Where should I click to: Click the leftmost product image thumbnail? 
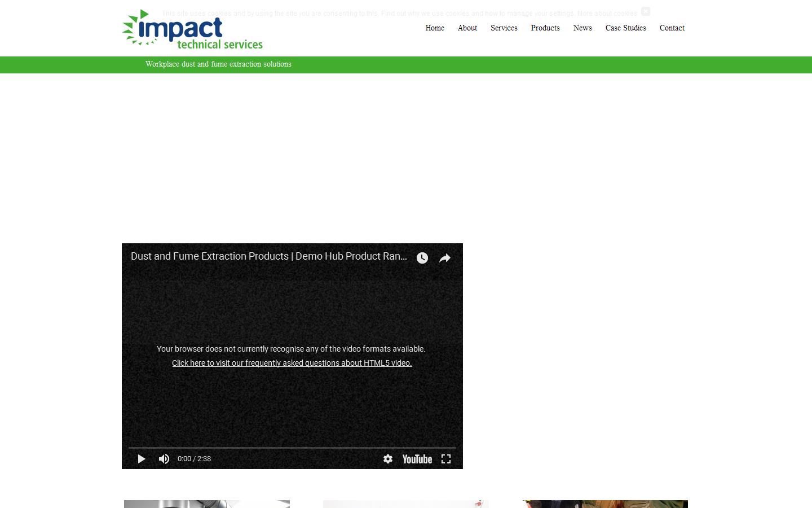click(206, 505)
